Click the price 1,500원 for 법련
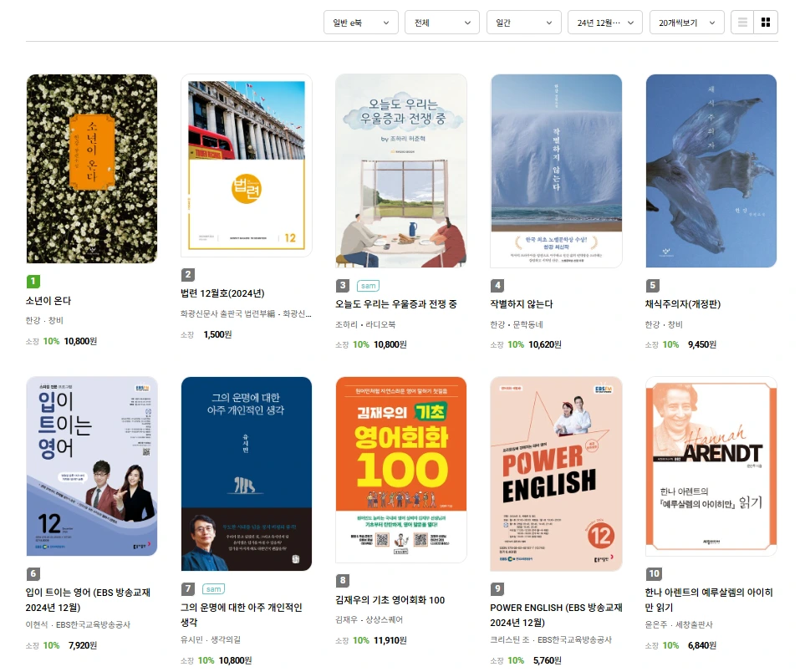The image size is (800, 672). click(217, 334)
